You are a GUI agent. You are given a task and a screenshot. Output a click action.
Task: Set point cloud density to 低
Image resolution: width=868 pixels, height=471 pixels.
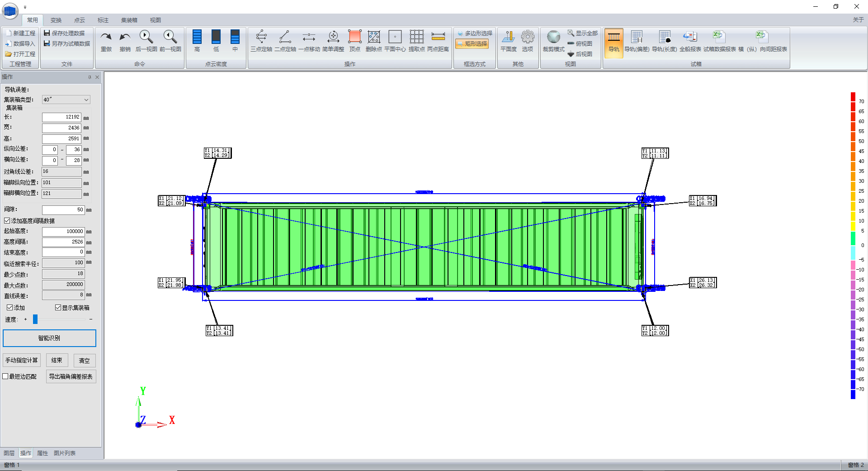coord(216,41)
